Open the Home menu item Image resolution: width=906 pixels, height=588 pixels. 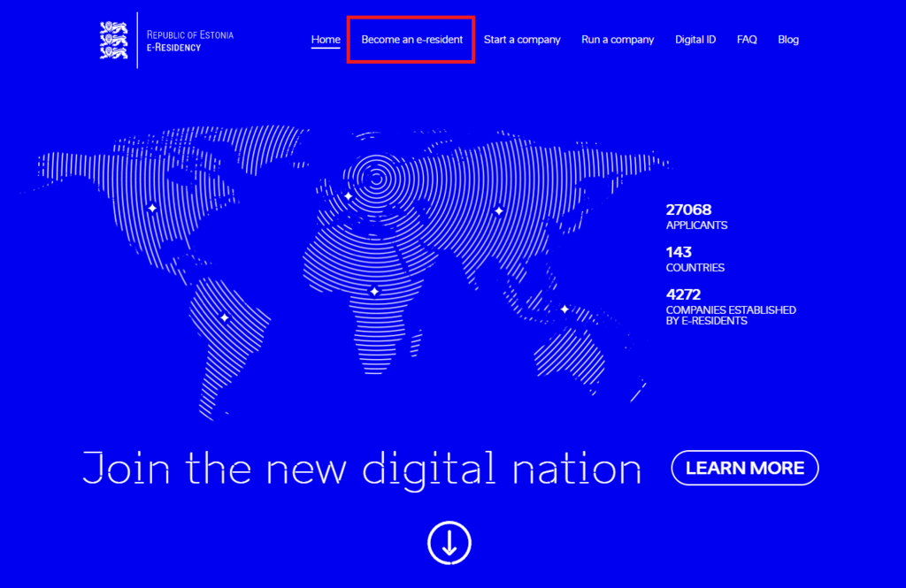(326, 40)
